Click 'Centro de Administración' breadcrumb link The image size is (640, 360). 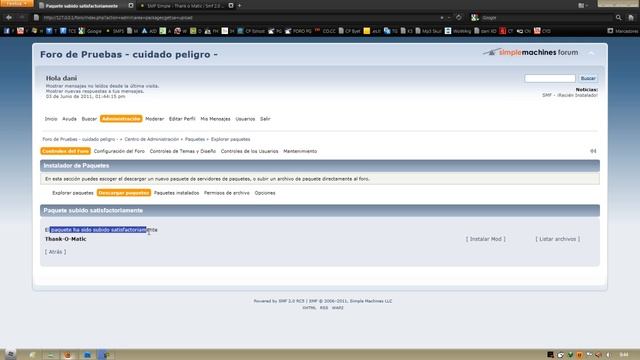(151, 139)
